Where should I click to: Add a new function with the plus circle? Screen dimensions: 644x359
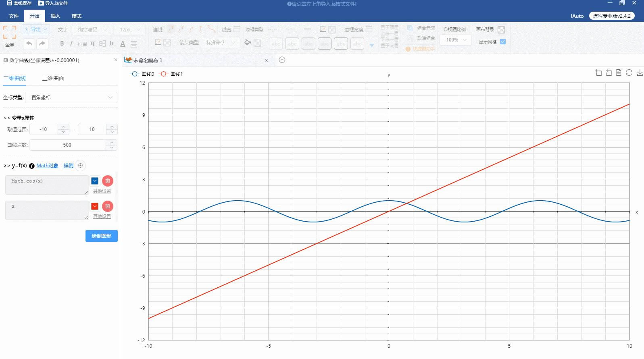click(x=80, y=166)
